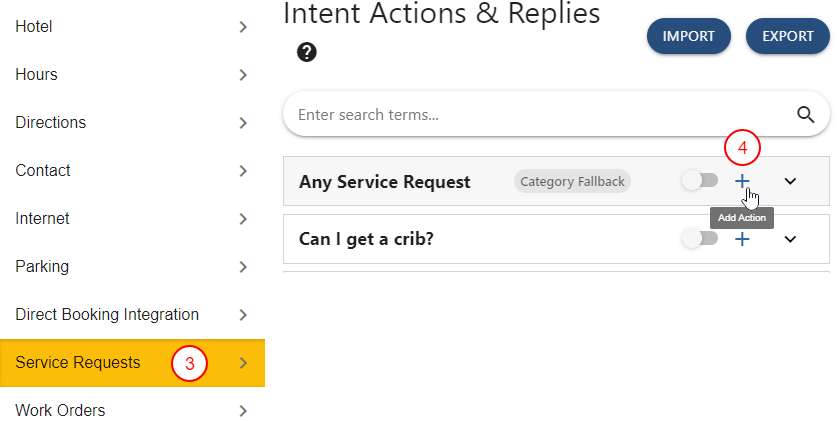Click the search magnifier icon
The width and height of the screenshot is (837, 421).
806,115
